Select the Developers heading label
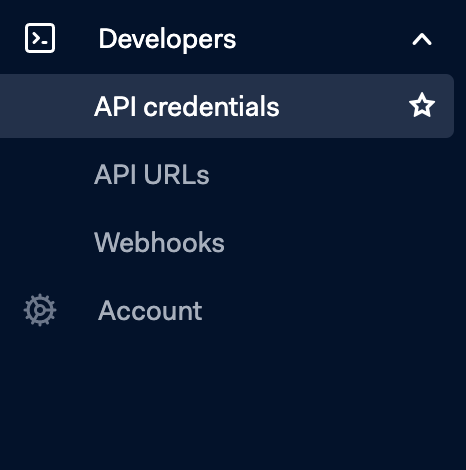Screen dimensions: 466x470 (x=167, y=40)
